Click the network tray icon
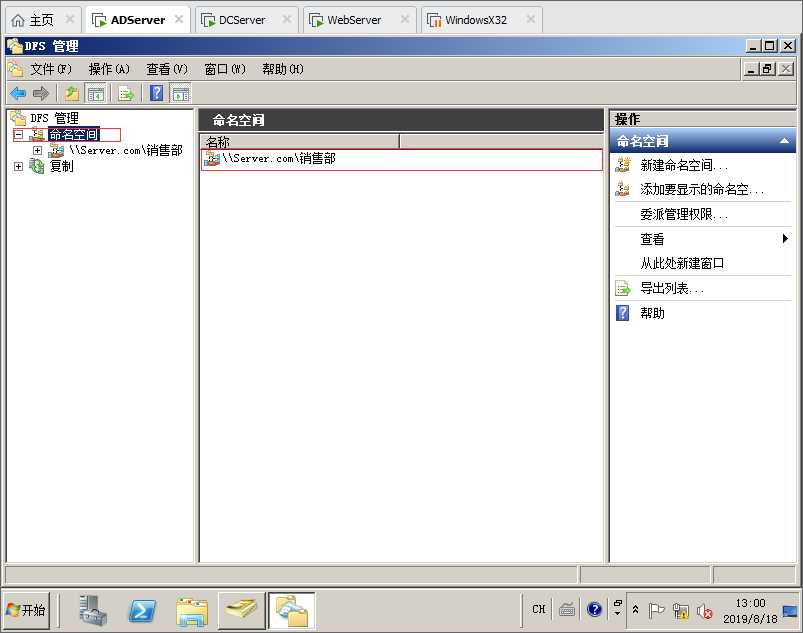The height and width of the screenshot is (633, 803). (681, 611)
